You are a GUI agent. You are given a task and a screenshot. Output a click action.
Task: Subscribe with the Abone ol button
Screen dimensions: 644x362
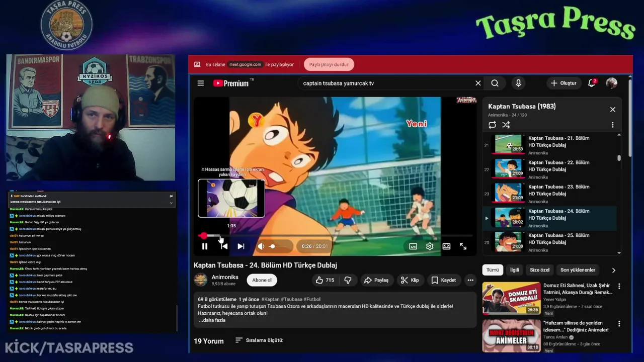(x=262, y=280)
